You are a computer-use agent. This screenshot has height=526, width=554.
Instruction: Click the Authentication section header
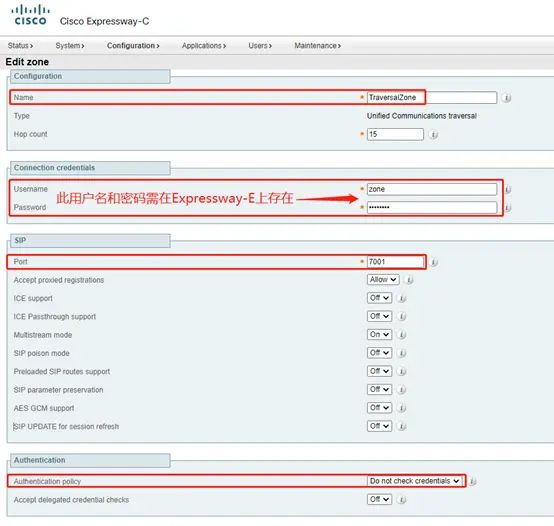click(x=90, y=460)
